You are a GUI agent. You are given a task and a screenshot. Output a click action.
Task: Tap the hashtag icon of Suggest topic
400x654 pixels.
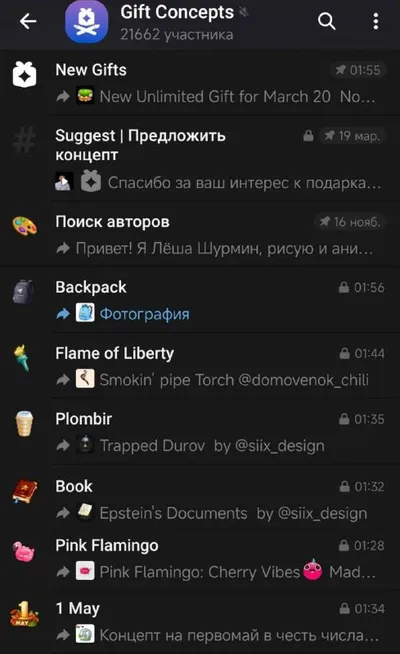[24, 141]
